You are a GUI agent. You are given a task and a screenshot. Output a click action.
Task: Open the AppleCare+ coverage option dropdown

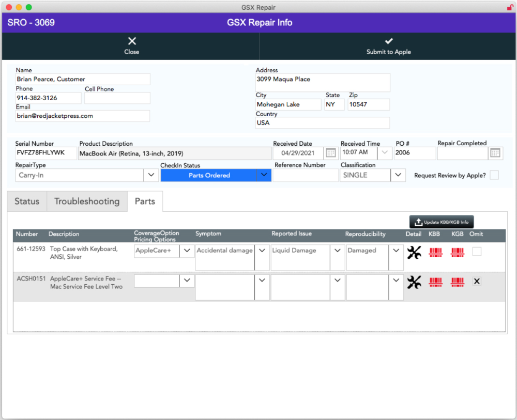point(187,251)
